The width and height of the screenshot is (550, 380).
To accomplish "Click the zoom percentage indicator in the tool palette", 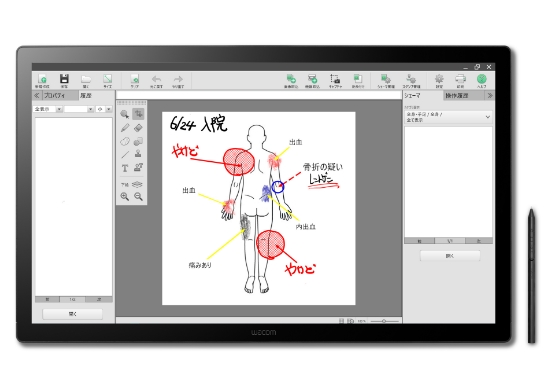I will coord(125,185).
